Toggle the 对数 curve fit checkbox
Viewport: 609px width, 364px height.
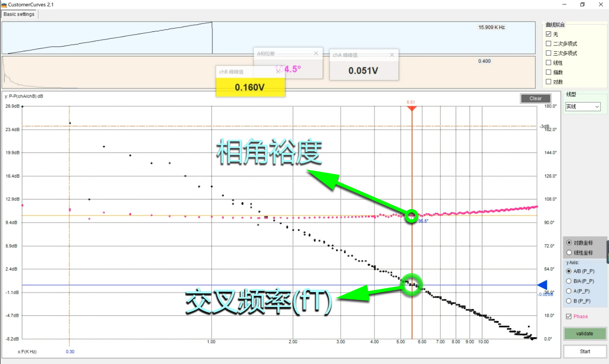(x=549, y=82)
